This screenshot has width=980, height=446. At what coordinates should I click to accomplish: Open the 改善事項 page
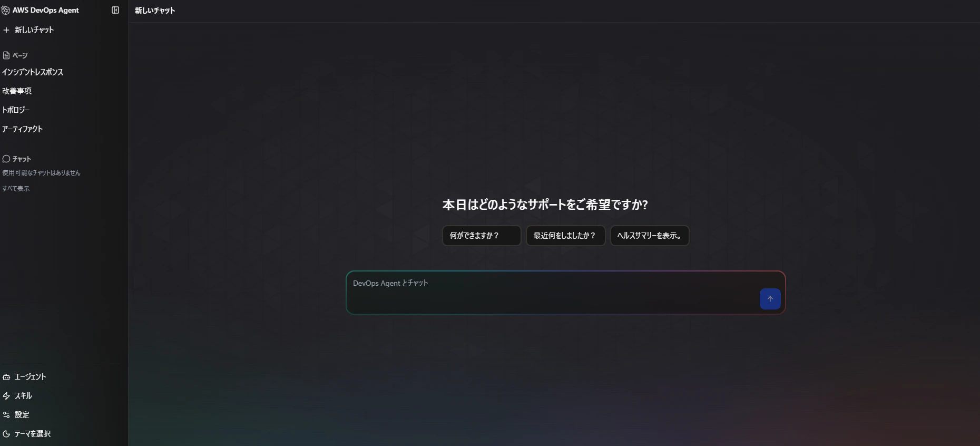click(17, 91)
